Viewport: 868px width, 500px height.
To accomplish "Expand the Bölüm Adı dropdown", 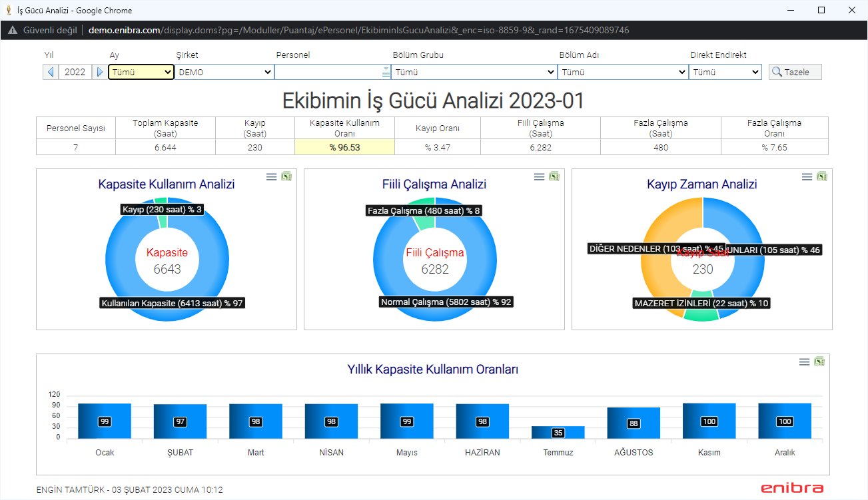I will 623,72.
